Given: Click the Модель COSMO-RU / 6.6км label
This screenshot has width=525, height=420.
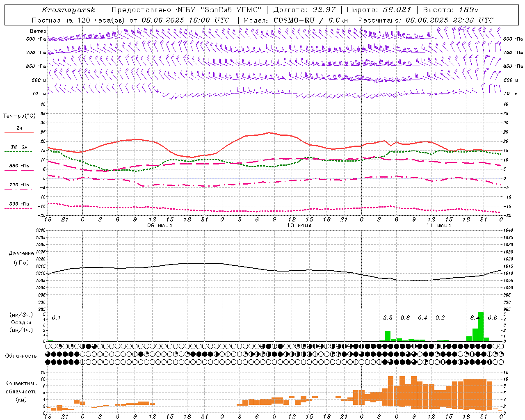Looking at the screenshot, I should coord(296,20).
